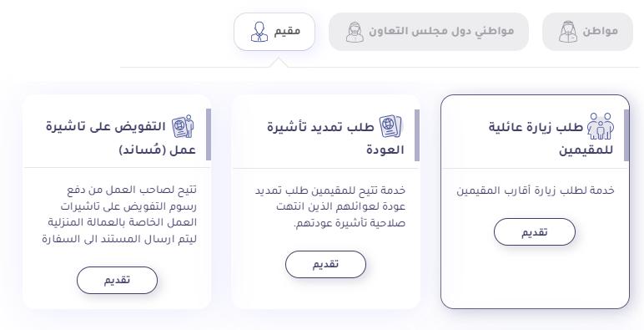644x330 pixels.
Task: Click the GCC citizen avatar icon
Action: (x=355, y=32)
